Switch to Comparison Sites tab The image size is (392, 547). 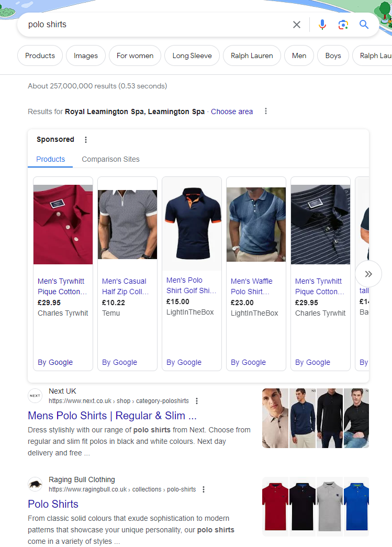[110, 159]
